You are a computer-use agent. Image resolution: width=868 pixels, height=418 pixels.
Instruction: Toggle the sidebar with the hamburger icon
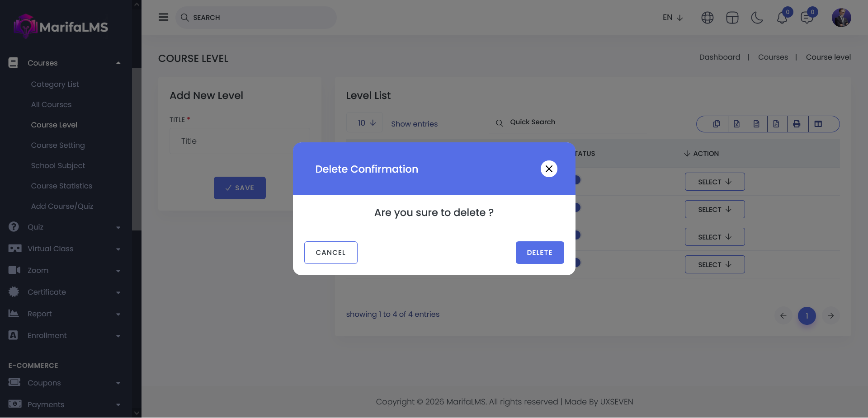pyautogui.click(x=163, y=17)
